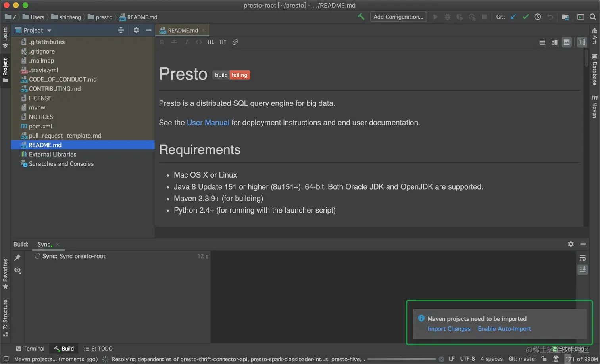
Task: Close the README.md editor tab
Action: point(204,30)
